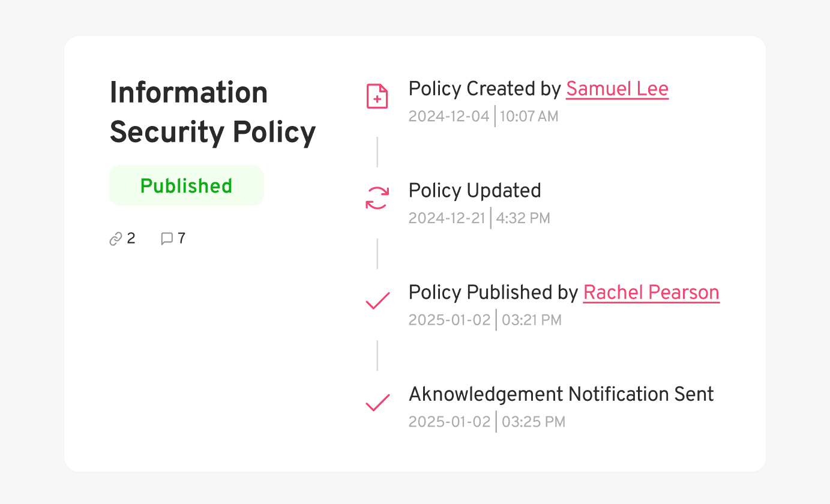The image size is (830, 504).
Task: Open Samuel Lee's profile link
Action: (x=617, y=89)
